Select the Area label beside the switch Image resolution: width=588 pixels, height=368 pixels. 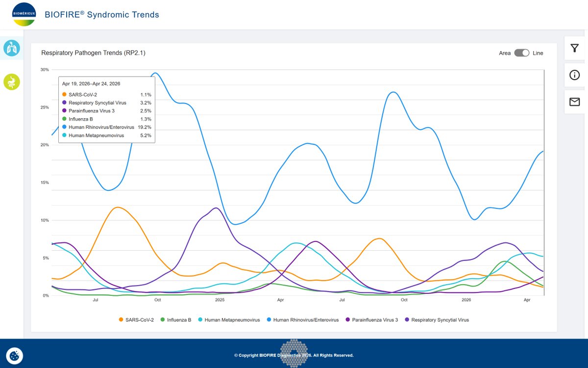point(505,53)
